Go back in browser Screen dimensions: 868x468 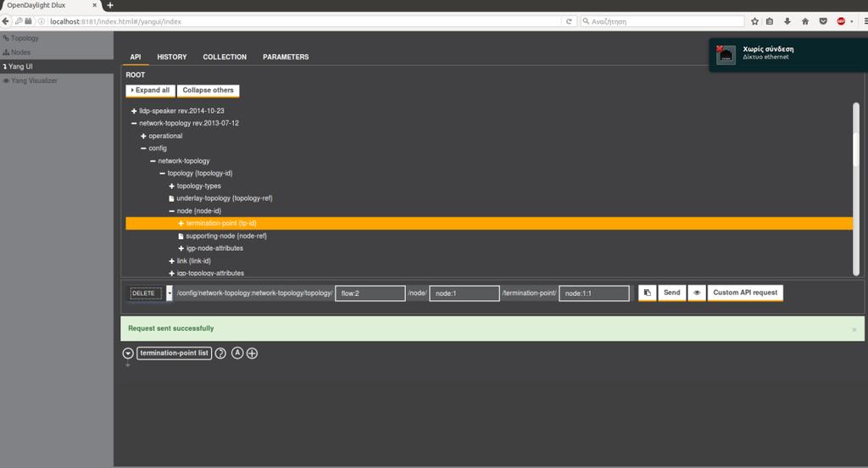click(6, 21)
